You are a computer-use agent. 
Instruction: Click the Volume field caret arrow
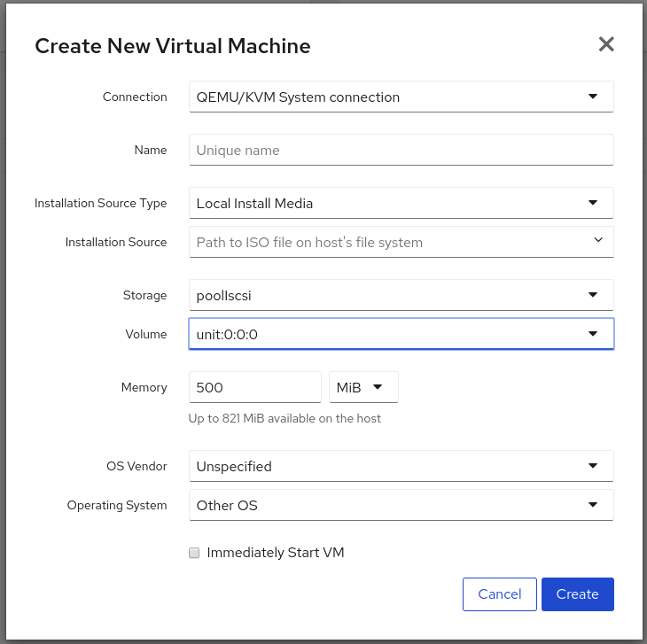pos(593,334)
